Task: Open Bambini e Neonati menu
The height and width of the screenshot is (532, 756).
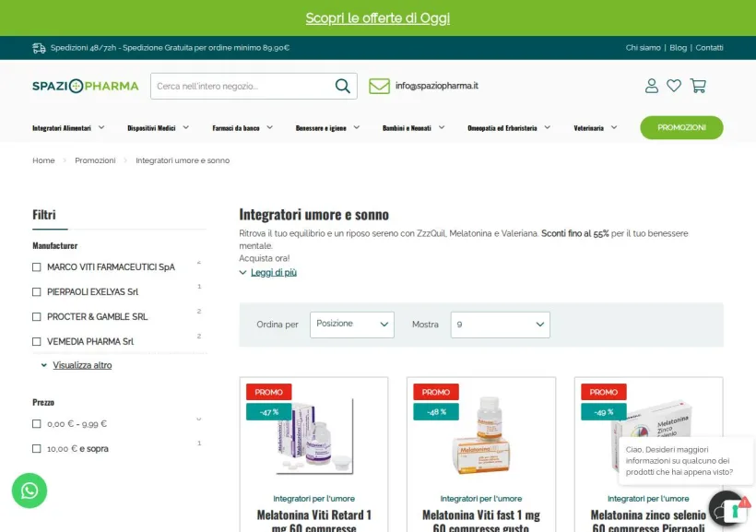Action: (407, 128)
